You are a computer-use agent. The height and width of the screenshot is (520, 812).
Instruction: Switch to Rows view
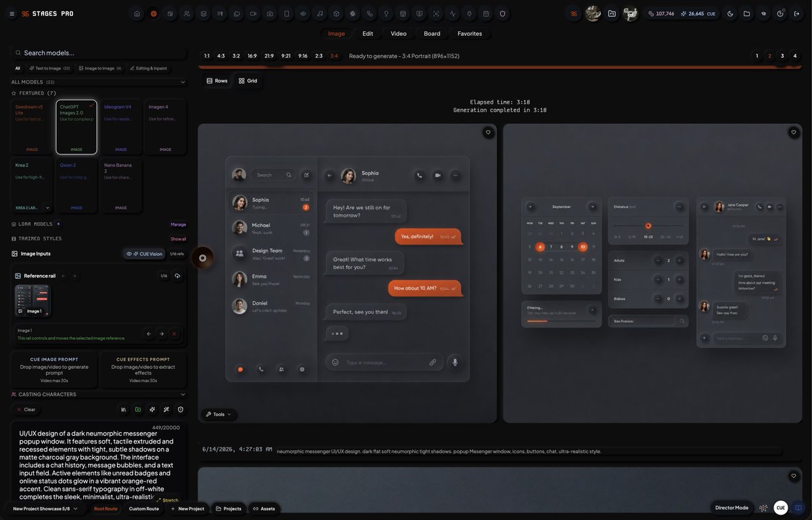[x=217, y=81]
